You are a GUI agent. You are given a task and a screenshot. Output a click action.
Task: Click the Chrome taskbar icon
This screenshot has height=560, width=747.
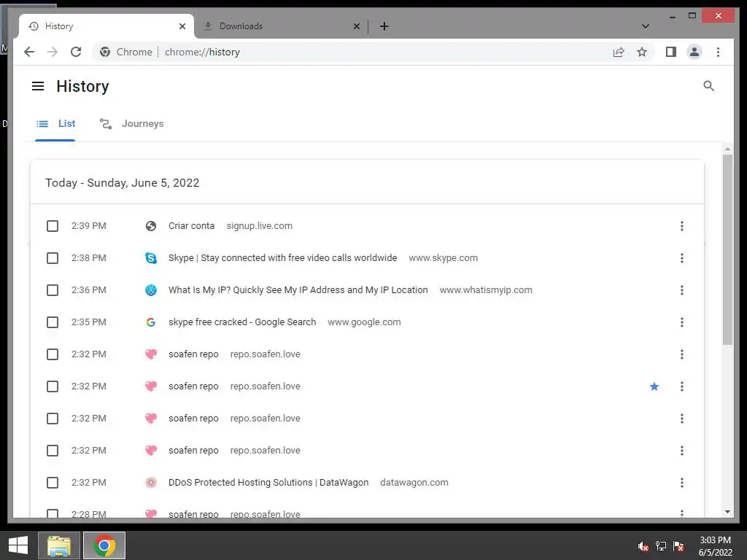click(104, 545)
